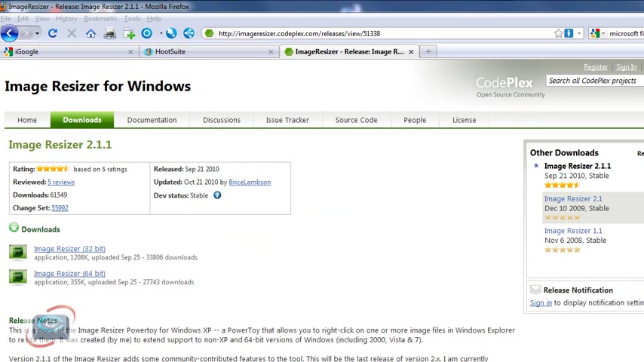Click the green 32 bit download icon
644x362 pixels.
point(18,253)
